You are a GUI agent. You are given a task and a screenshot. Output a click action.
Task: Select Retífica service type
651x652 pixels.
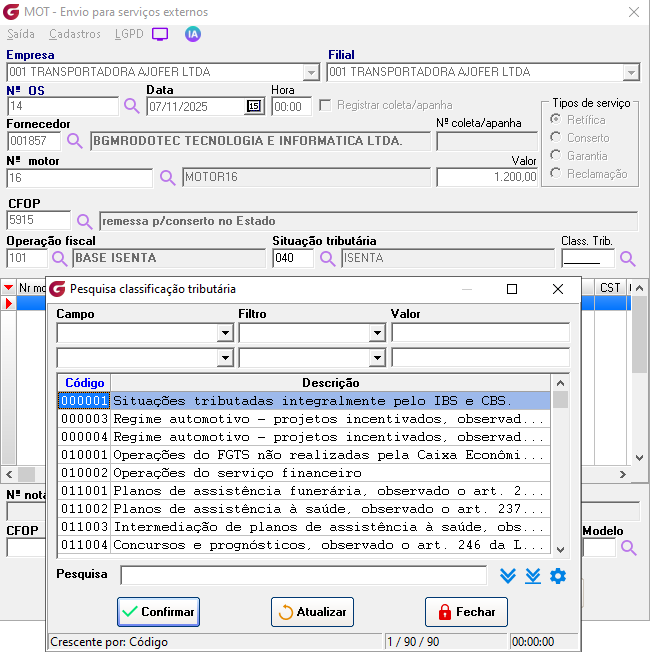(555, 119)
